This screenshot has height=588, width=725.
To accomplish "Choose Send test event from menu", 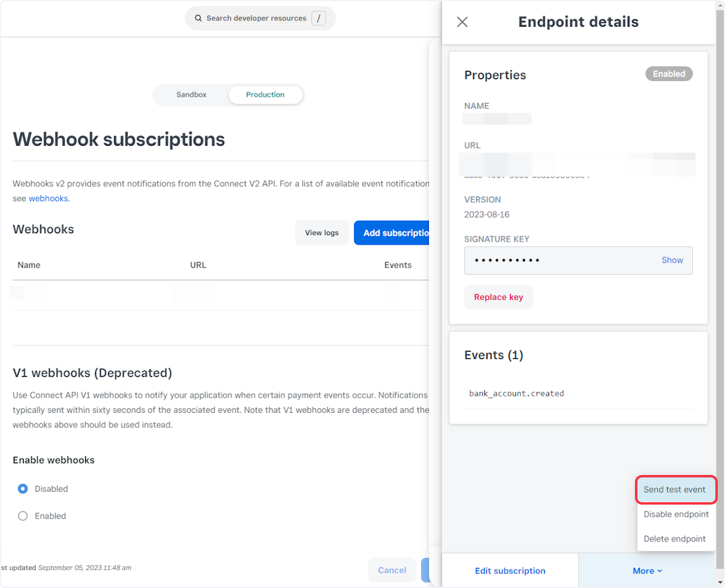I will [x=674, y=489].
